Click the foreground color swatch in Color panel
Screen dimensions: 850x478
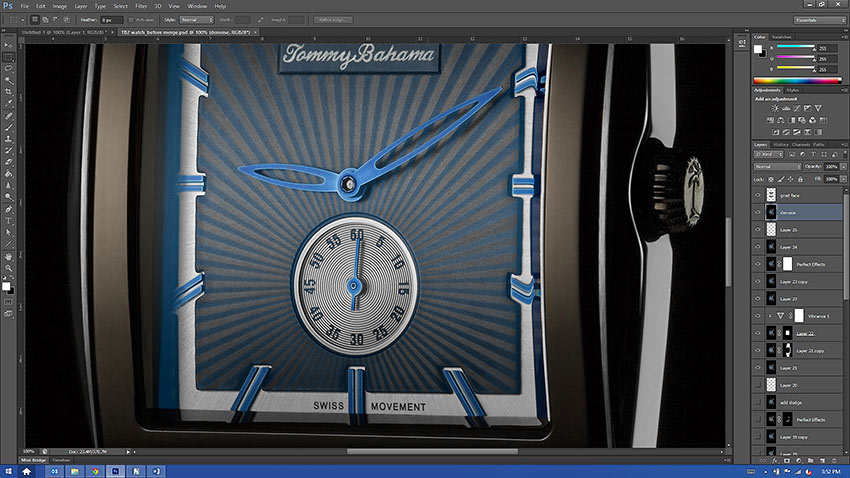[x=758, y=49]
